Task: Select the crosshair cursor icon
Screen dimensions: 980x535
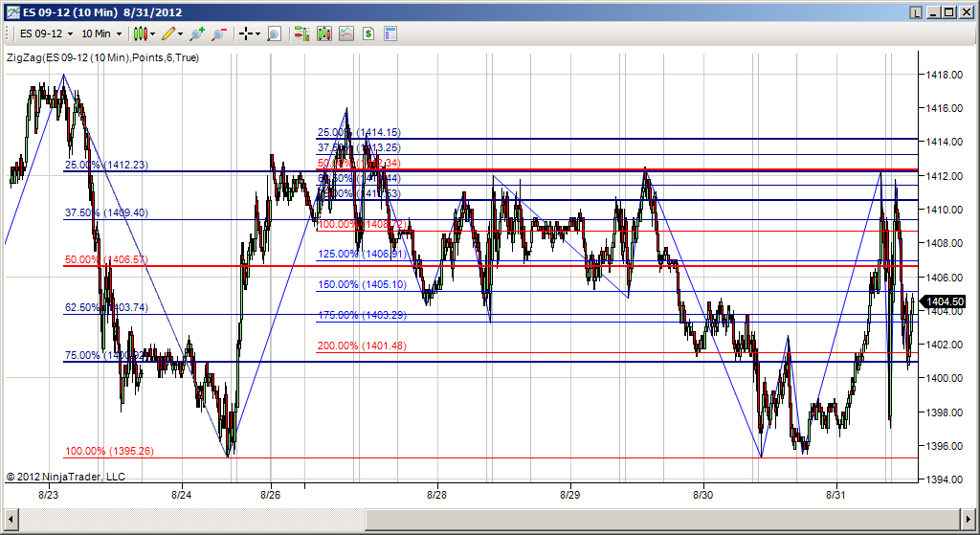Action: (x=246, y=33)
